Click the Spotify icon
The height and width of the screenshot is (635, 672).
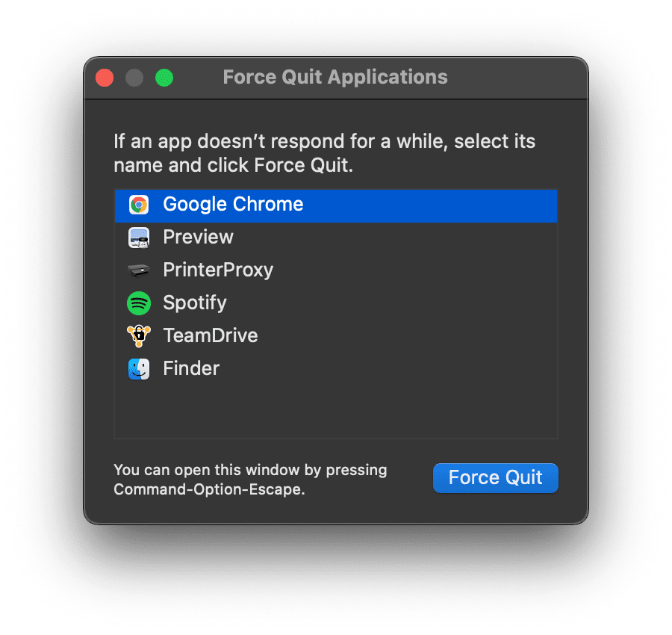139,303
